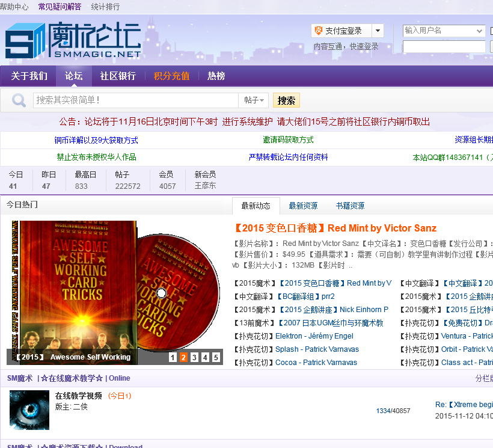Open the 在线教学视频 forum eye icon
Screen dimensions: 493x448
29,410
